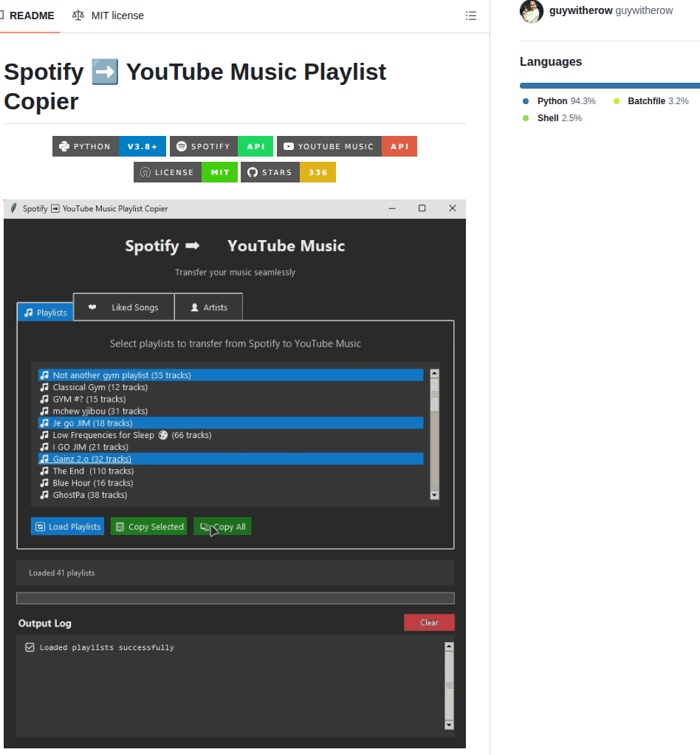The image size is (700, 755).
Task: Click the Spotify API badge
Action: pyautogui.click(x=222, y=146)
